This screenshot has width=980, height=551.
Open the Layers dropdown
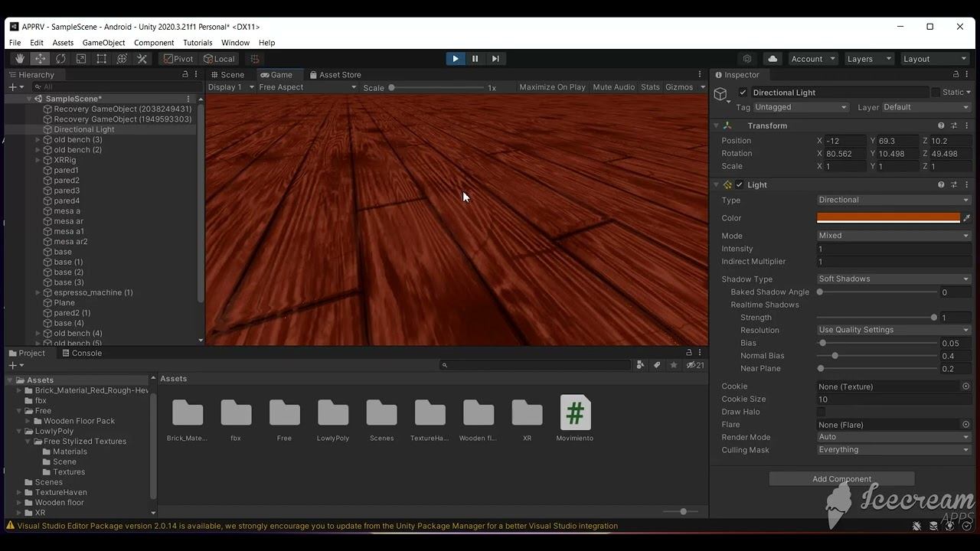pyautogui.click(x=869, y=59)
